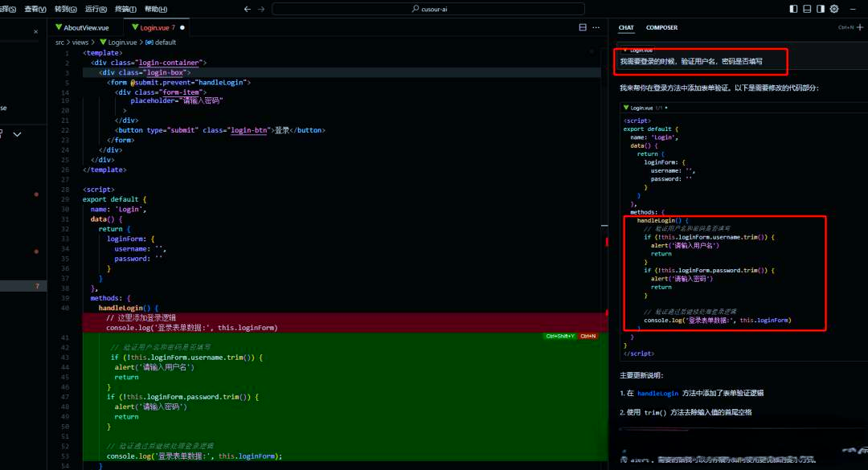Click the new chat plus icon

[x=859, y=27]
